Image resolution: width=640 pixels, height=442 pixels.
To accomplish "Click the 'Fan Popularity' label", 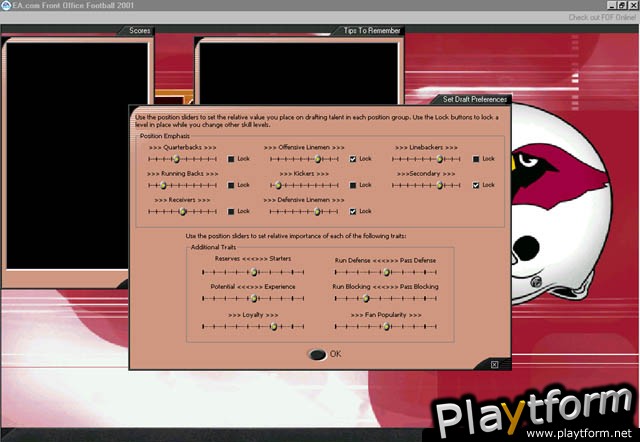I will coord(386,315).
